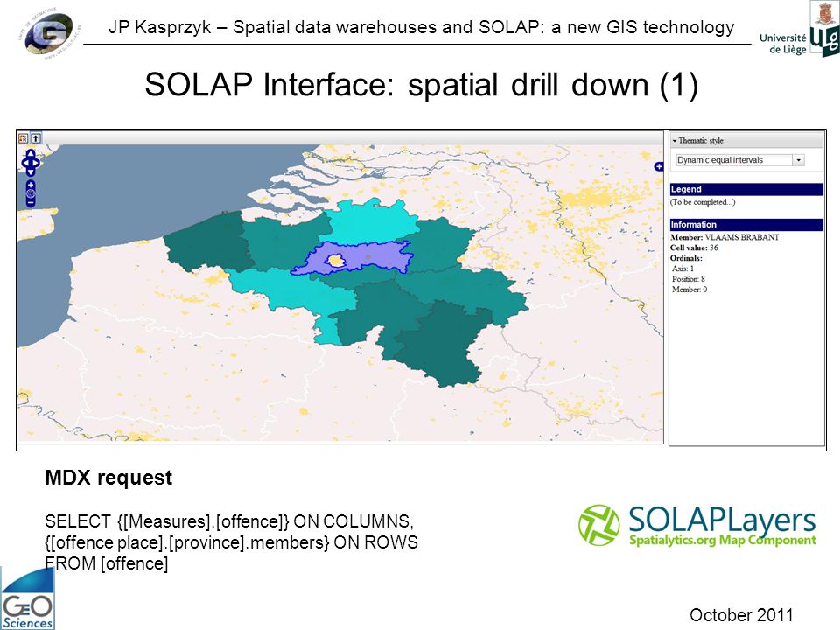Click the drill-down tool icon in map toolbar
This screenshot has width=840, height=630.
(x=23, y=138)
